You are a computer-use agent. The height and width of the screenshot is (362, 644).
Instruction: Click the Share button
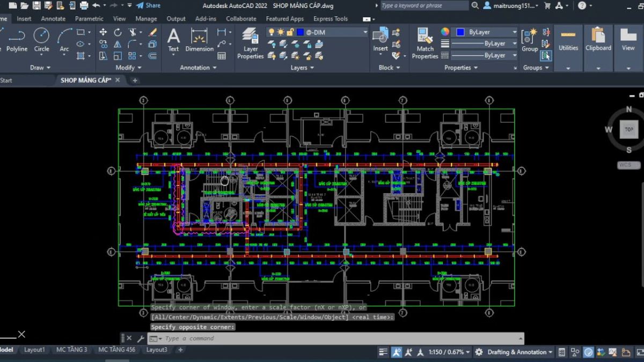click(x=148, y=5)
